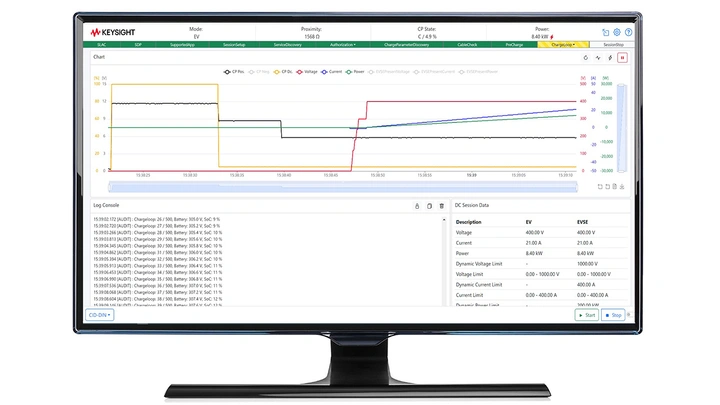The height and width of the screenshot is (405, 720).
Task: Lock the Log Console scrolling
Action: (416, 205)
